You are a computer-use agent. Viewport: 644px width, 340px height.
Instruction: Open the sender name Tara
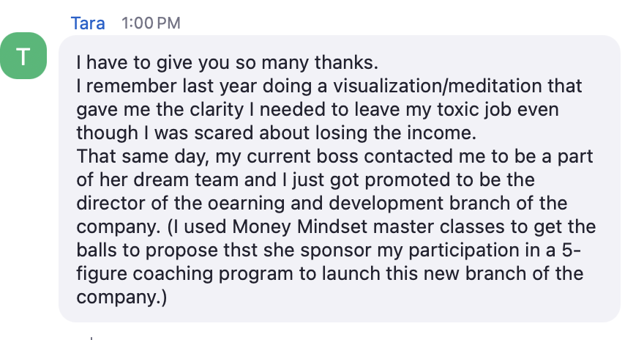tap(88, 23)
